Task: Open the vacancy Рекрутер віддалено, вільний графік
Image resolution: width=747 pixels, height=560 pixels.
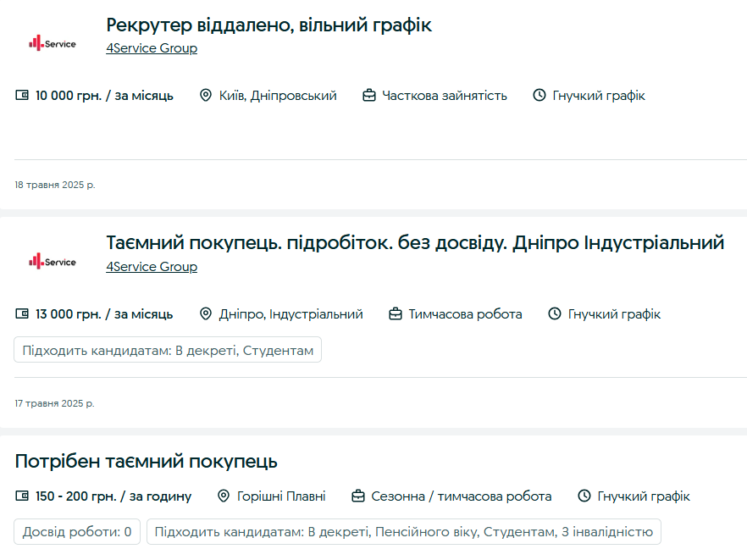Action: pyautogui.click(x=268, y=25)
